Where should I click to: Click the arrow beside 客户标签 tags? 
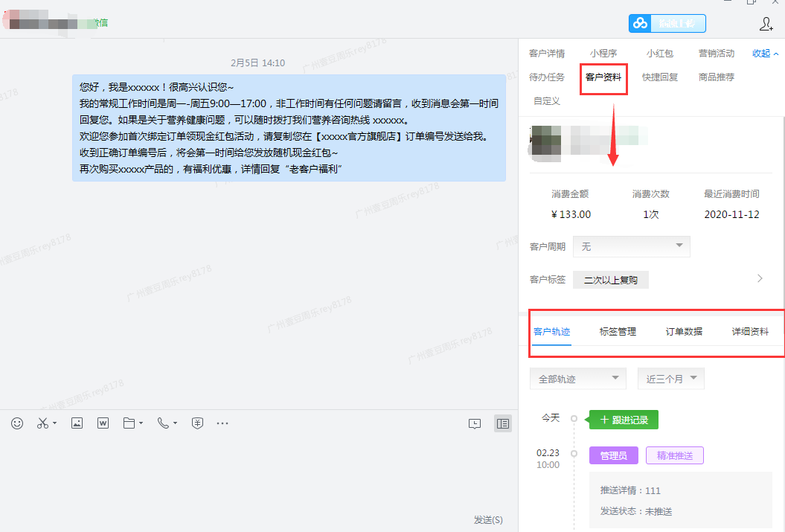760,279
